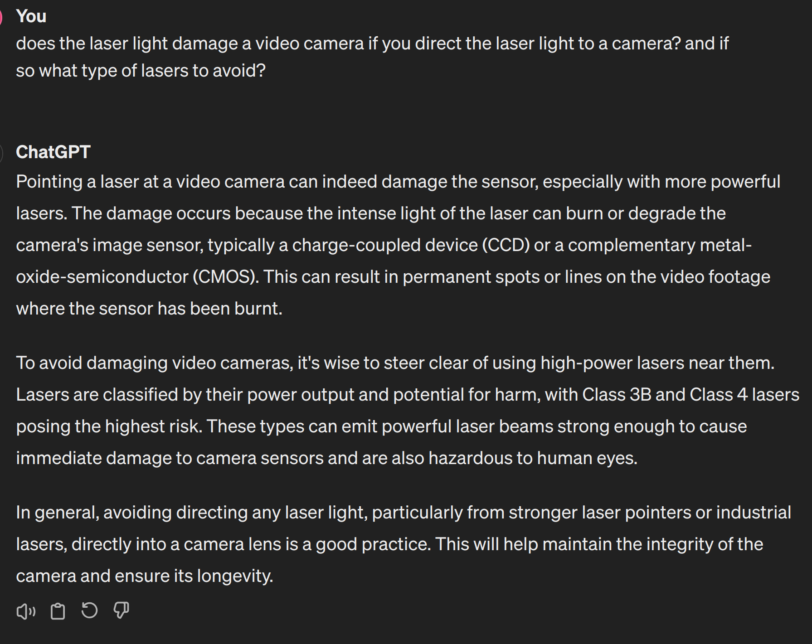
Task: Click the words "hazardous to human eyes"
Action: coord(533,458)
